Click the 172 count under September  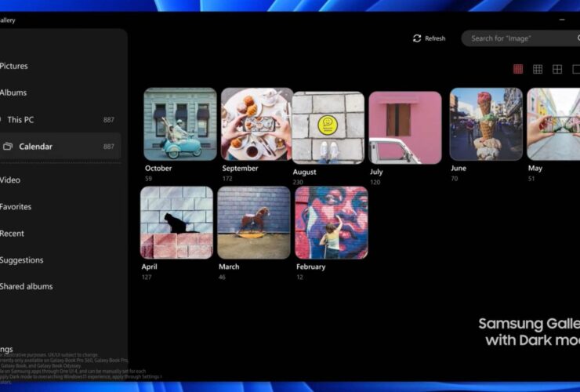227,179
